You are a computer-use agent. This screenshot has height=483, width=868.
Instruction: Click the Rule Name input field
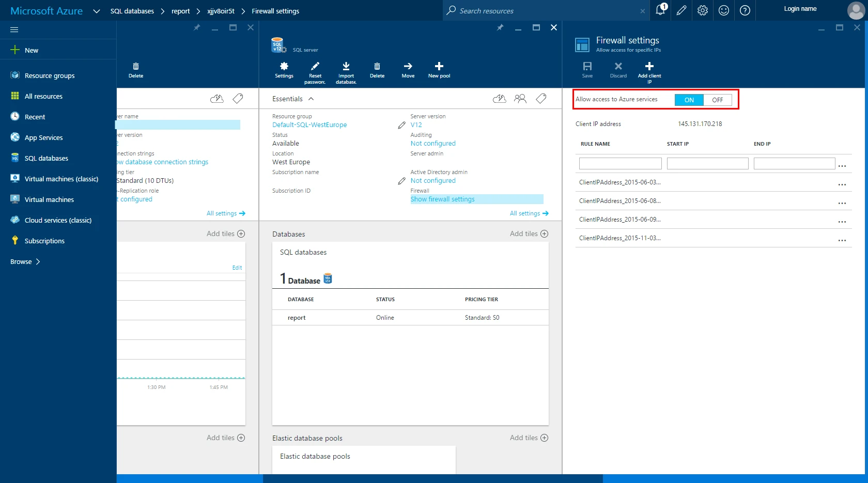(x=620, y=164)
